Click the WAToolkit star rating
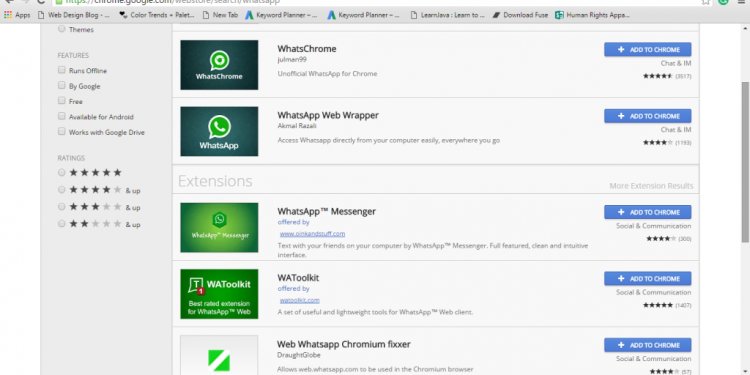750x375 pixels. 658,305
